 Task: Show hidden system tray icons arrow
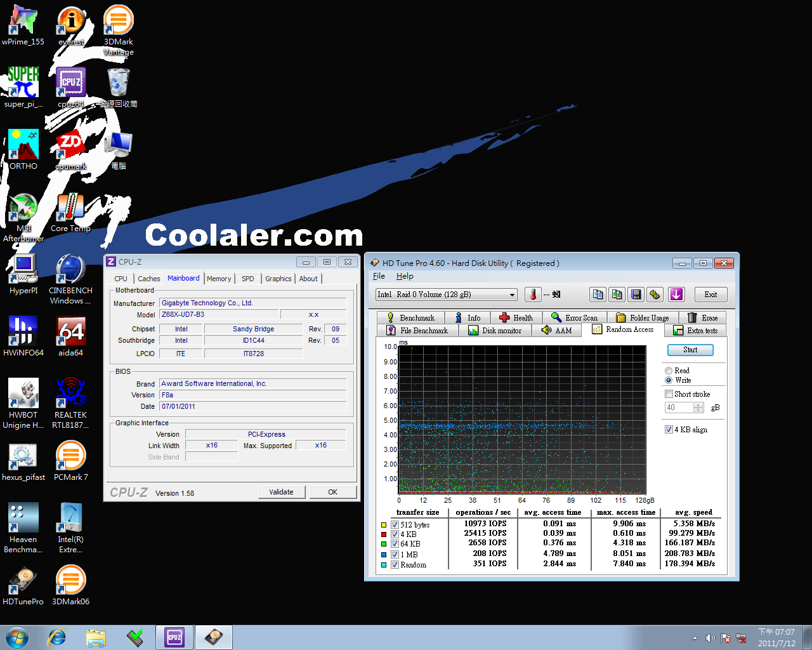pyautogui.click(x=695, y=638)
